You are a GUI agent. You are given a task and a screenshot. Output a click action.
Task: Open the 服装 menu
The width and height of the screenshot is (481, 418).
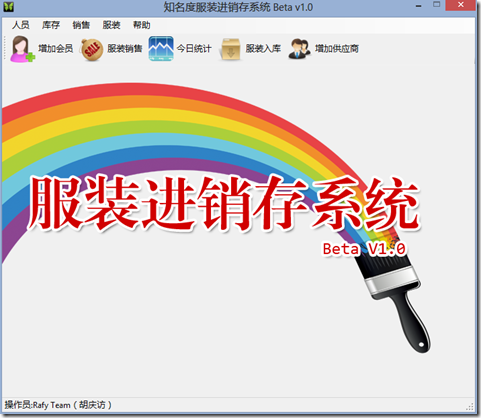[111, 25]
